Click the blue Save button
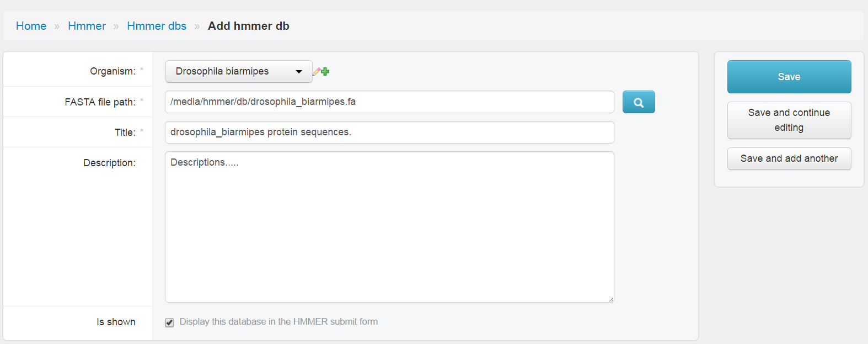This screenshot has height=344, width=868. (x=789, y=77)
